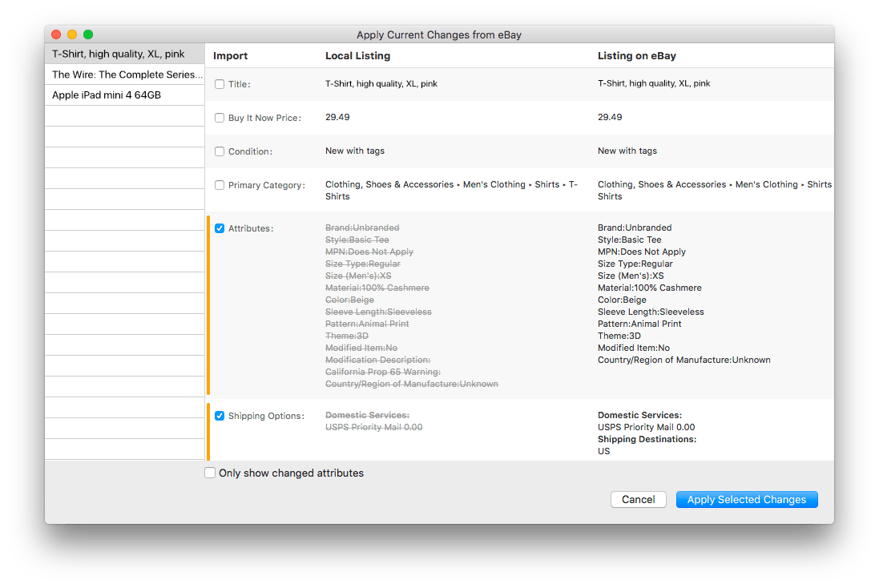The width and height of the screenshot is (879, 588).
Task: Disable the Shipping Options checkbox
Action: click(220, 416)
